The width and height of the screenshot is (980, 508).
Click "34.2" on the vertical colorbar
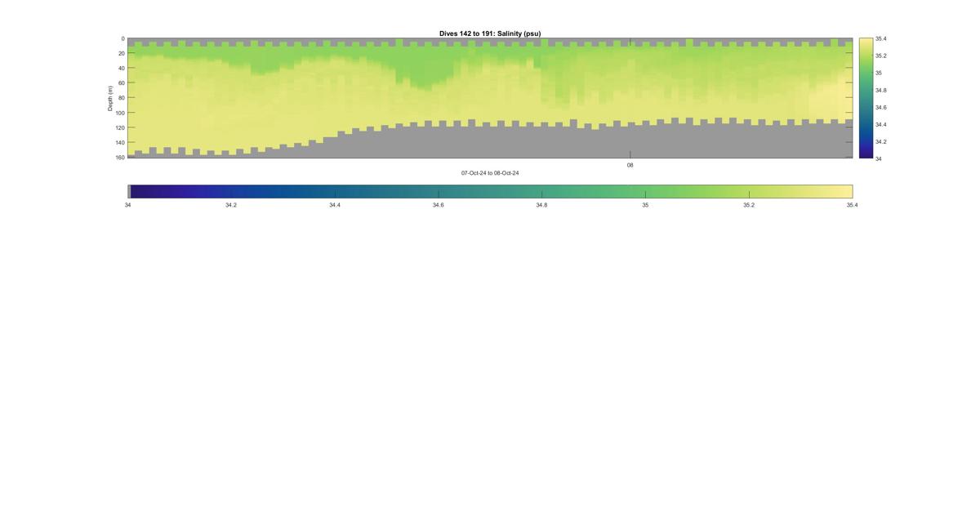(881, 141)
